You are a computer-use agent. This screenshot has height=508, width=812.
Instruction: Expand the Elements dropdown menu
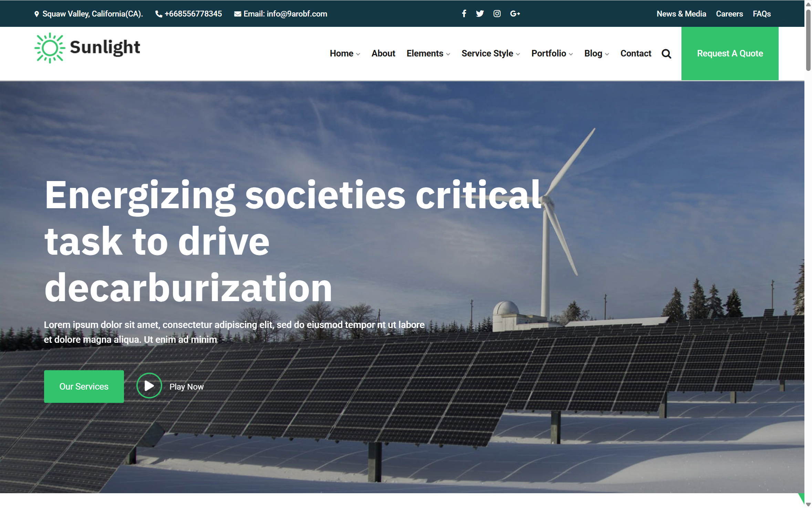428,54
